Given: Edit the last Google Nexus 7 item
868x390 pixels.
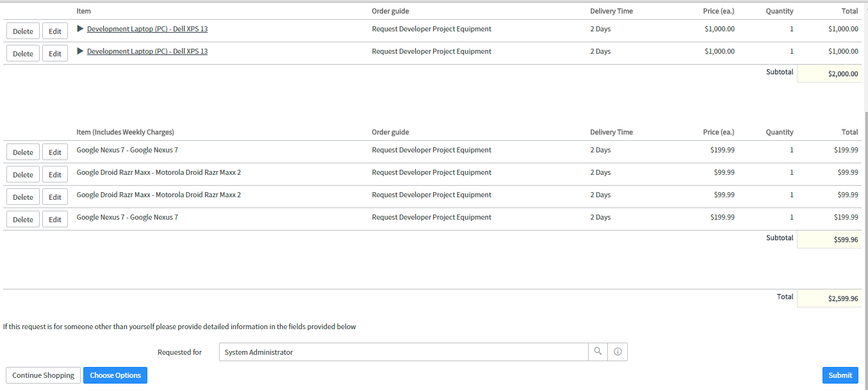Looking at the screenshot, I should pos(55,220).
